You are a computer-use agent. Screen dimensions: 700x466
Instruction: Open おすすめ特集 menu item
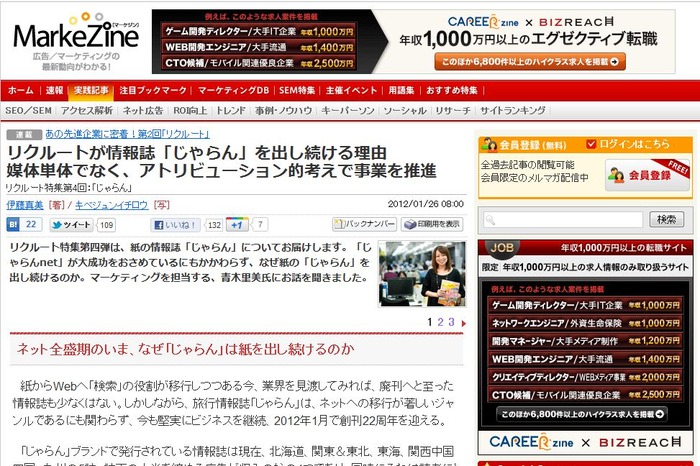tap(452, 90)
